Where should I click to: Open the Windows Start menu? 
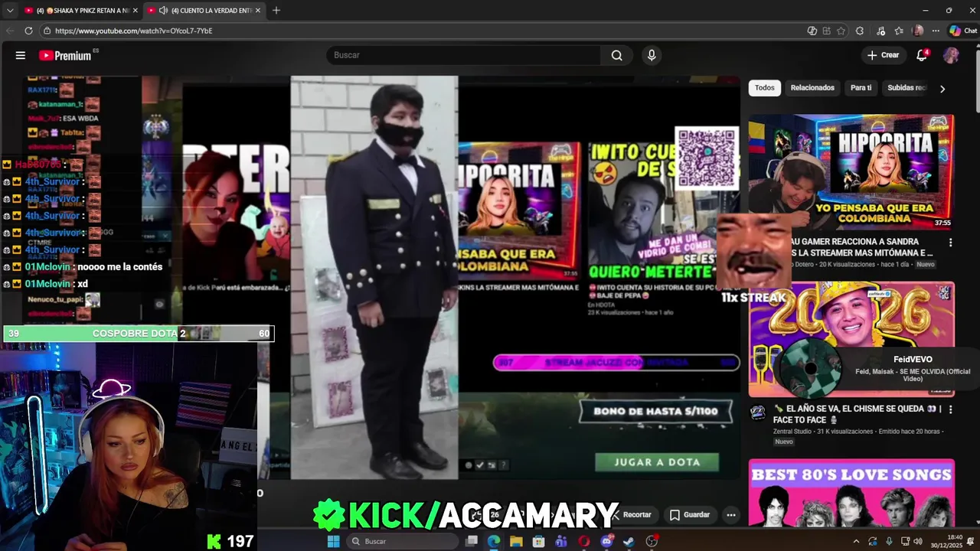[333, 541]
